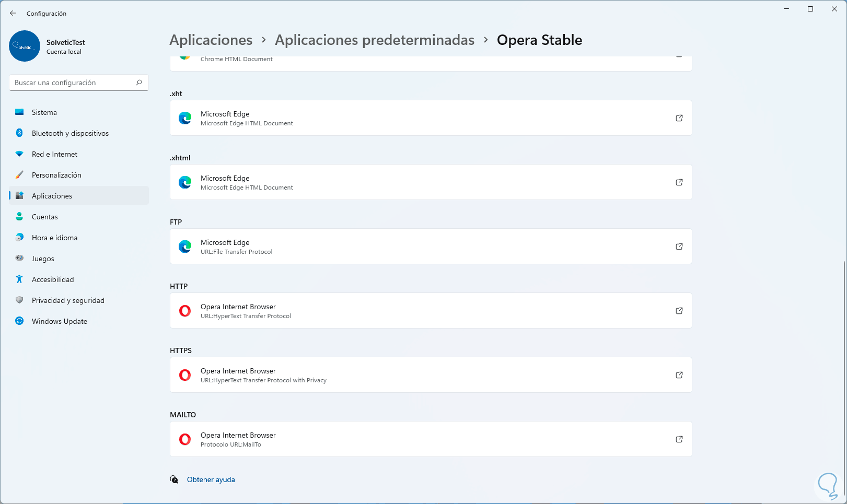Open external link icon for .xhtml association
Viewport: 847px width, 504px height.
pyautogui.click(x=679, y=182)
